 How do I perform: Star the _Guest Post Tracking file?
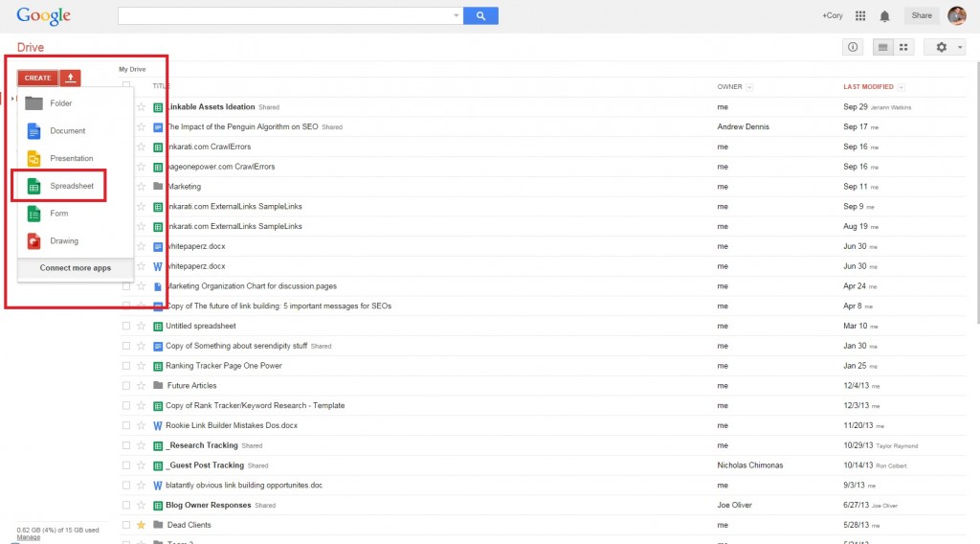(x=142, y=465)
